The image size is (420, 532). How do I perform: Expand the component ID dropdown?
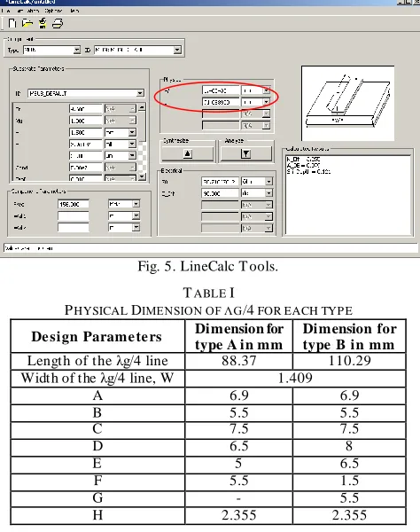(x=177, y=50)
